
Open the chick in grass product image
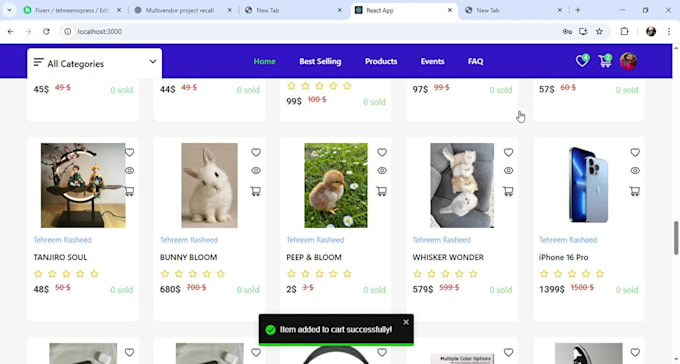[x=336, y=185]
